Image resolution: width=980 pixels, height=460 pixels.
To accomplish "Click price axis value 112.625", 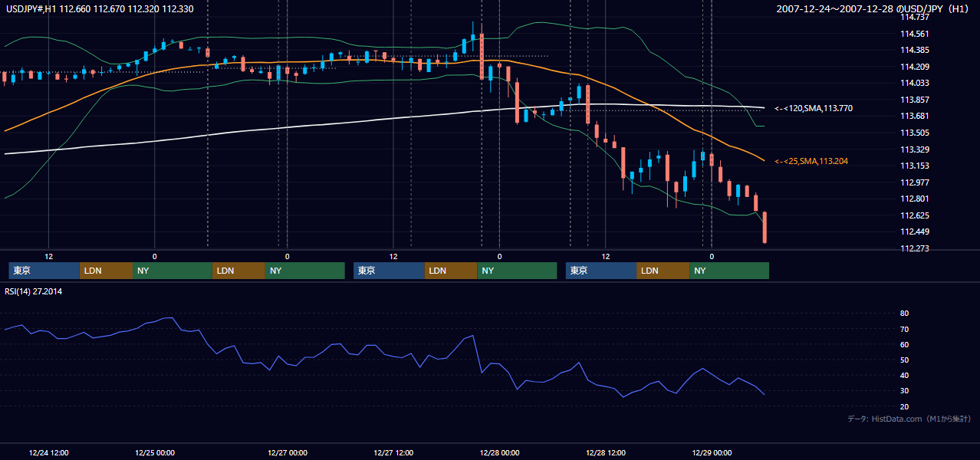I will pos(915,215).
